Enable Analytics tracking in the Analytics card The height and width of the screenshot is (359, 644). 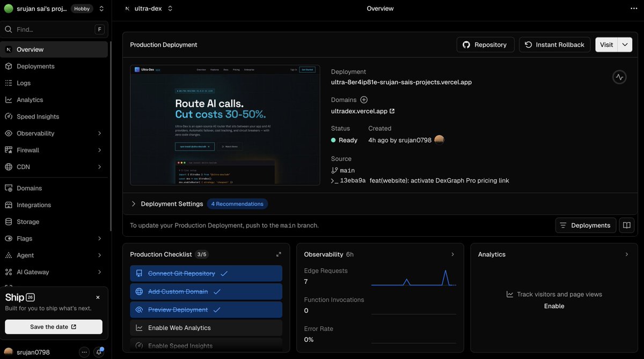click(554, 306)
